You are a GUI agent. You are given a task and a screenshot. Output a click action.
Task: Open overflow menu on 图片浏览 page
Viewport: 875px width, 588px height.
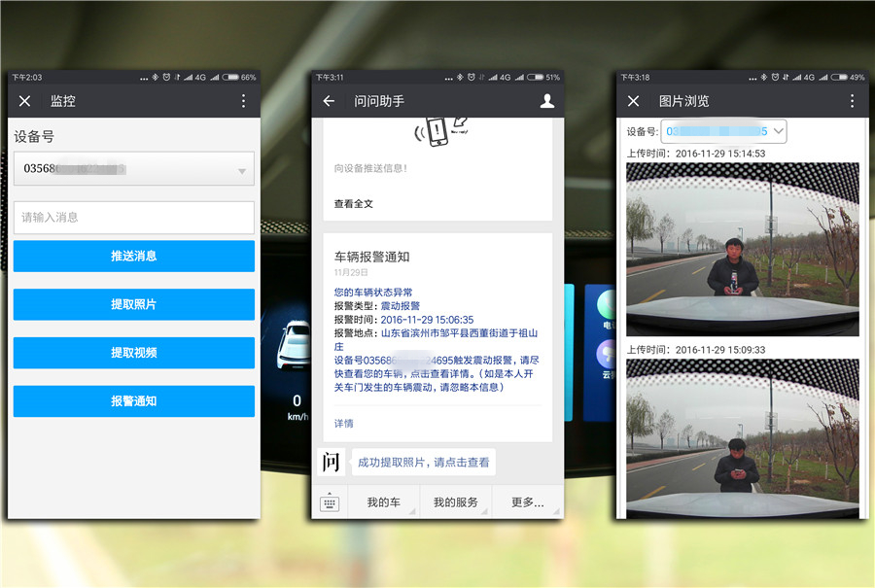click(852, 101)
